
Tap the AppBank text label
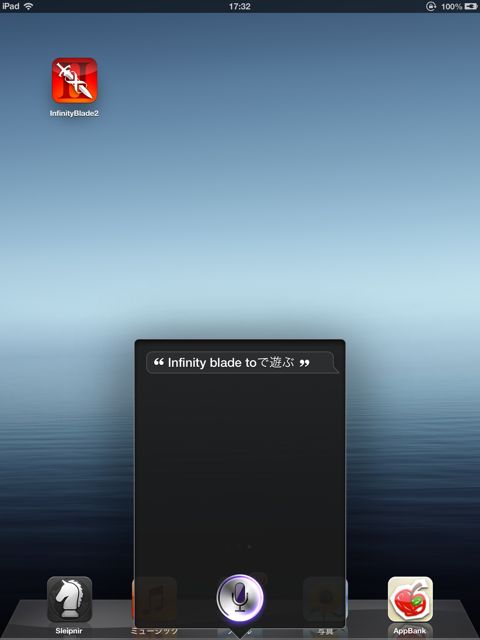point(410,631)
